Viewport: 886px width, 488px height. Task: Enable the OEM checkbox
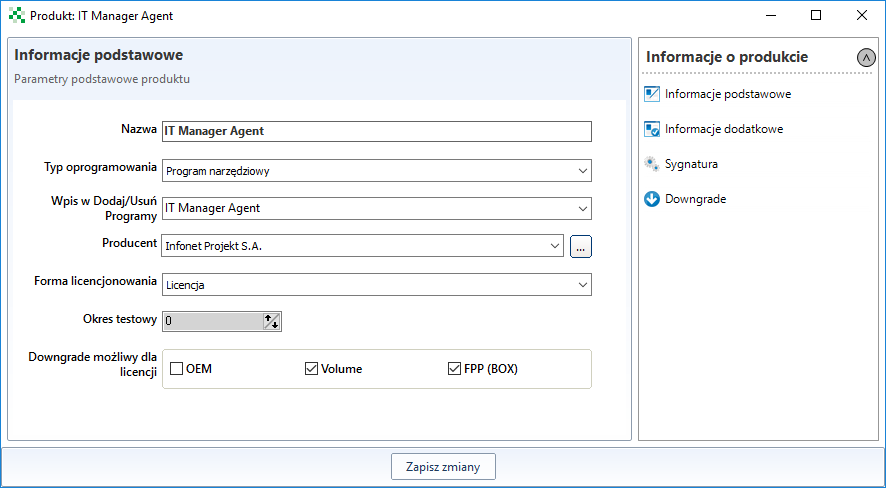pos(177,369)
